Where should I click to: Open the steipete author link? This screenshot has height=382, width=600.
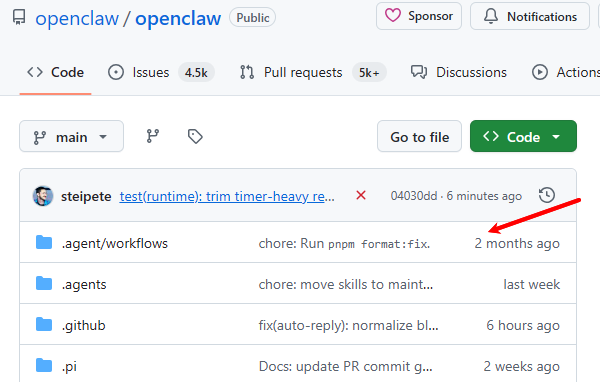(86, 196)
